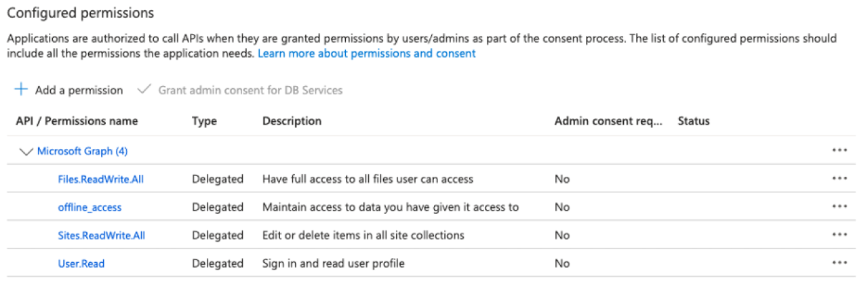Open Learn more about permissions and consent link
The height and width of the screenshot is (298, 868).
click(367, 53)
